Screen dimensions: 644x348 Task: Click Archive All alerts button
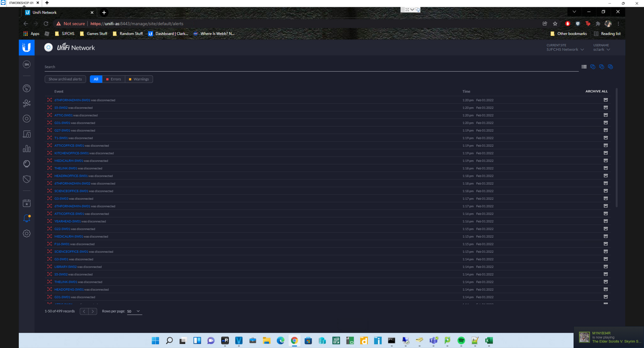coord(596,91)
